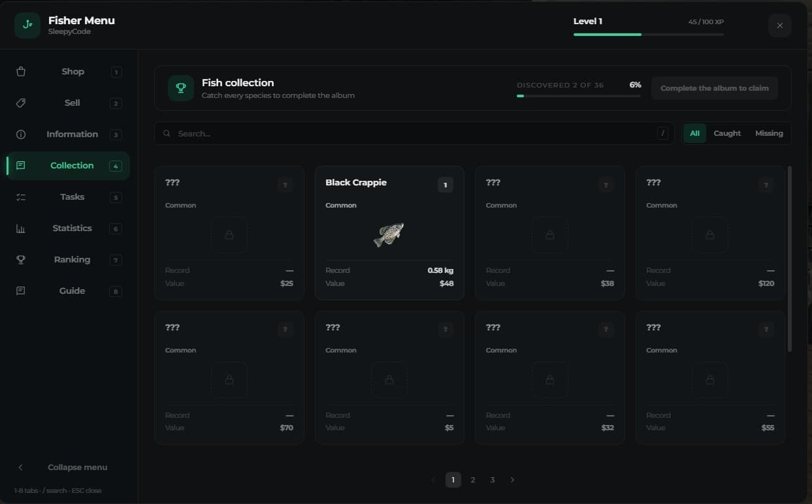The height and width of the screenshot is (504, 812).
Task: Close the Fisher Menu window
Action: point(780,25)
